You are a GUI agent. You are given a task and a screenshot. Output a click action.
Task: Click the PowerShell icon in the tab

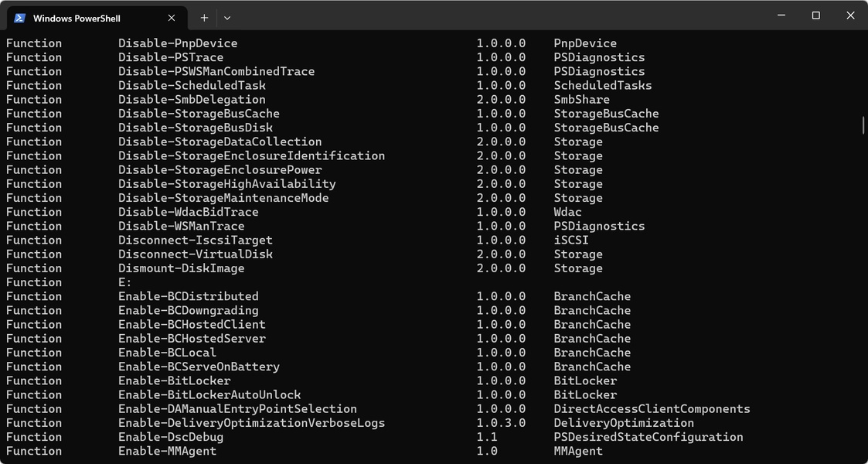tap(20, 18)
